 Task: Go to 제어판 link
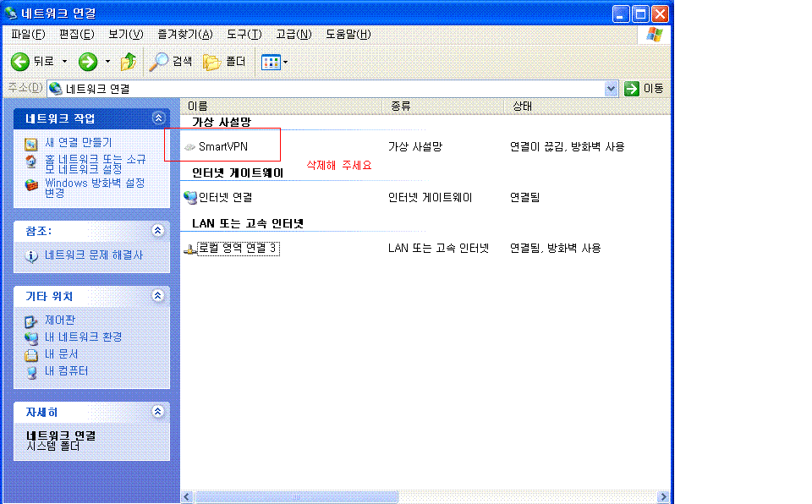tap(60, 320)
